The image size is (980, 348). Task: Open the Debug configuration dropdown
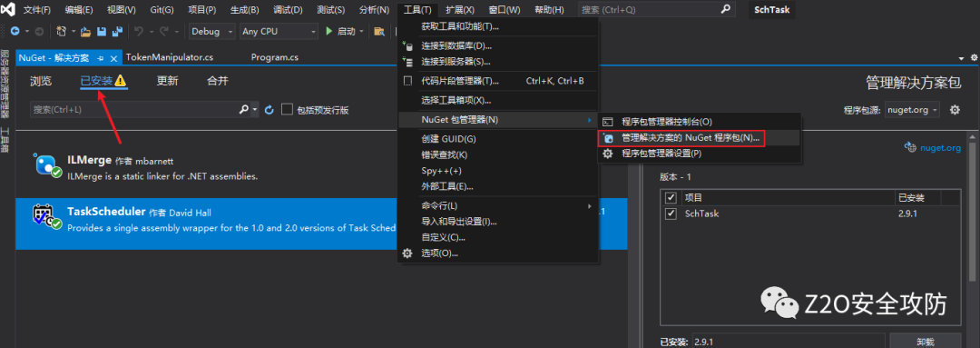211,31
